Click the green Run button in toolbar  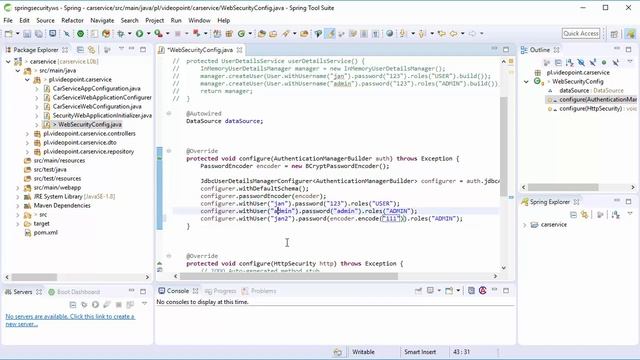[140, 33]
